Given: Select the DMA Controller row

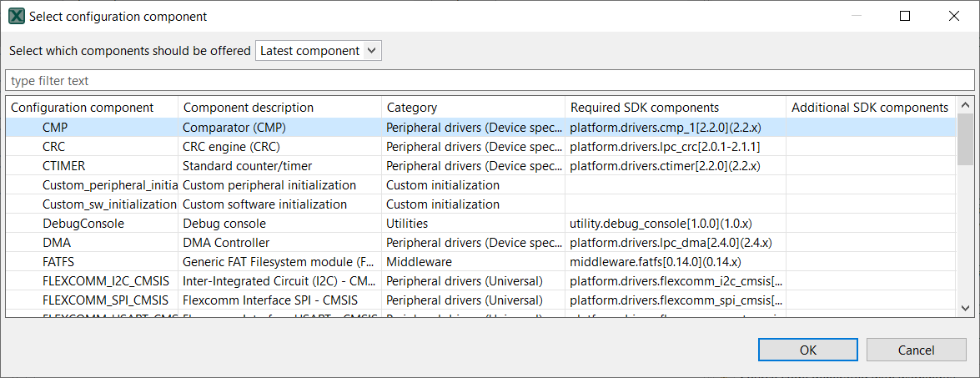Looking at the screenshot, I should [x=57, y=243].
